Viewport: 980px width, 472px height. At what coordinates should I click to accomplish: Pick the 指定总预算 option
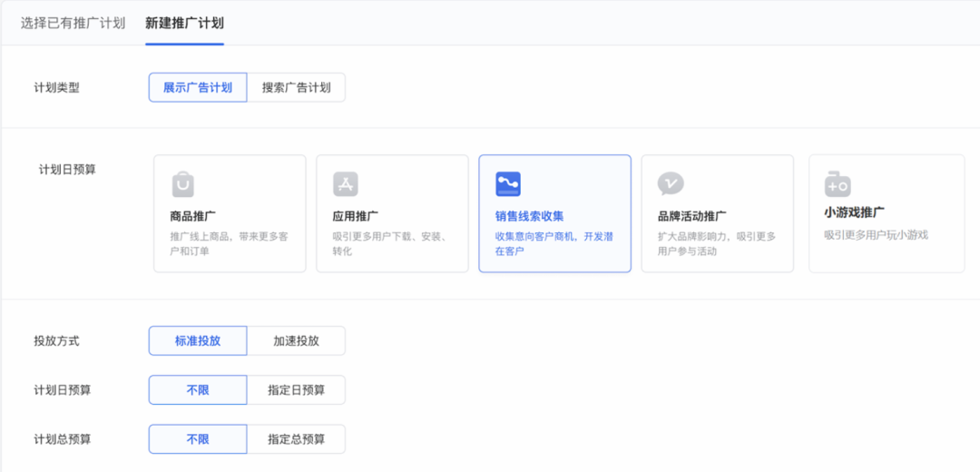296,439
